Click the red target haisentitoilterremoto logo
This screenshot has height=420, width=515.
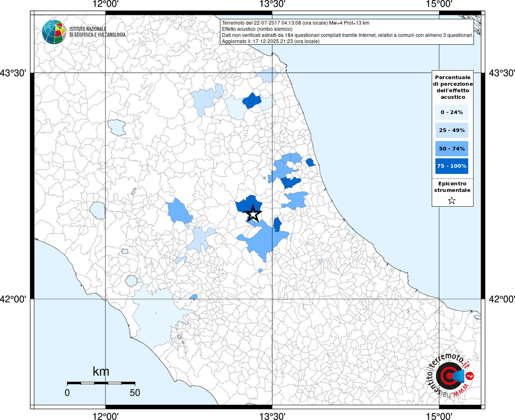point(449,376)
